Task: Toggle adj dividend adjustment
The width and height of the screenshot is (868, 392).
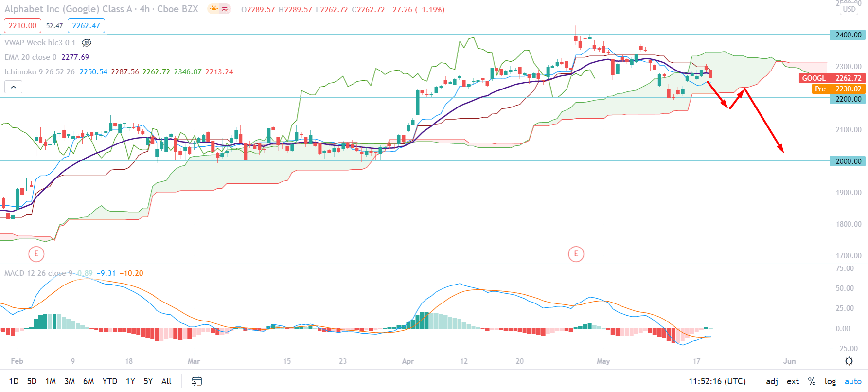Action: (772, 381)
